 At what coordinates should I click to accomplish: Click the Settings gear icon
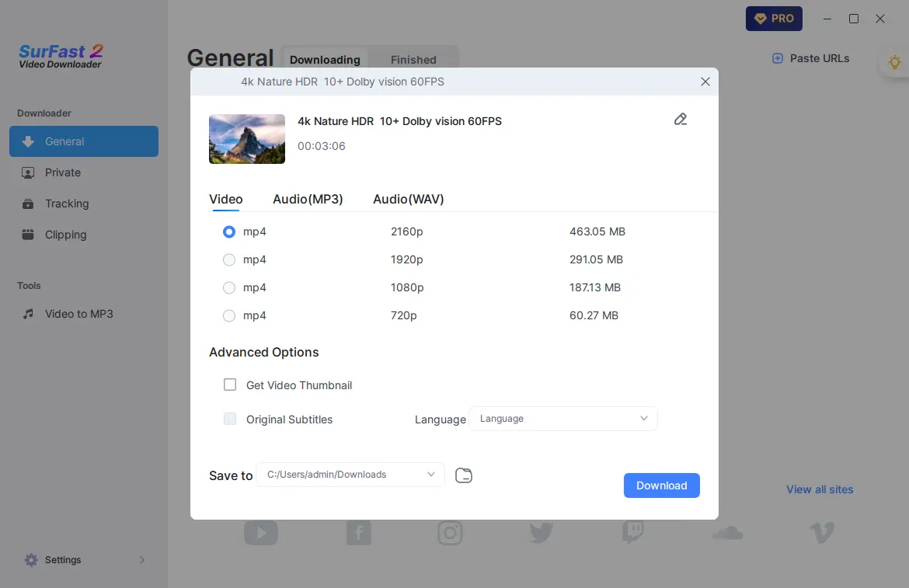31,559
